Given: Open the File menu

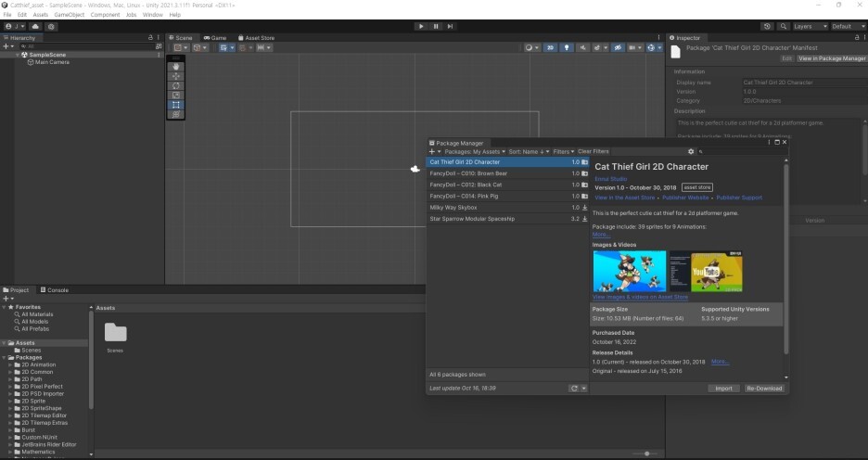Looking at the screenshot, I should point(7,15).
